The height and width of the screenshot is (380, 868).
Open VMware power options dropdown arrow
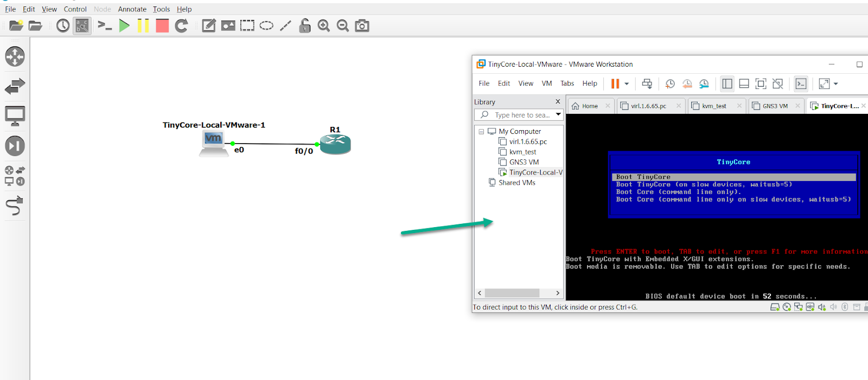(627, 84)
